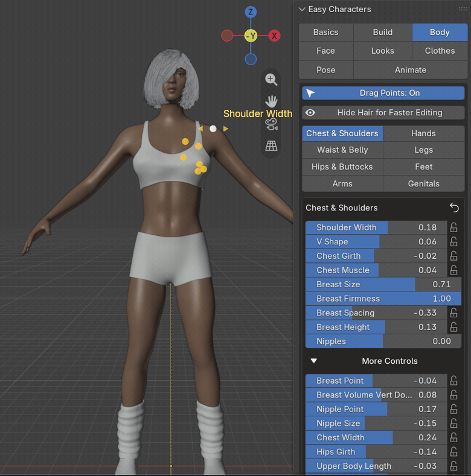Collapse the More Controls section
Screen dimensions: 471x476
point(314,361)
